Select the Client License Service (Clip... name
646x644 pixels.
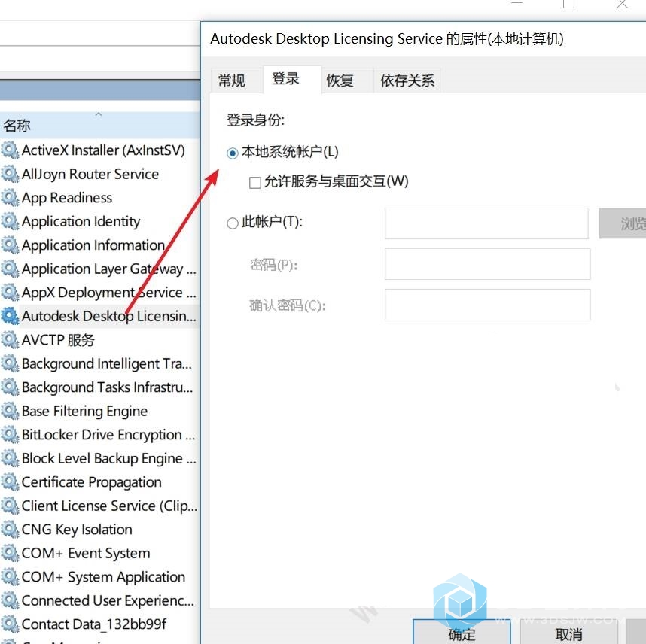point(110,506)
